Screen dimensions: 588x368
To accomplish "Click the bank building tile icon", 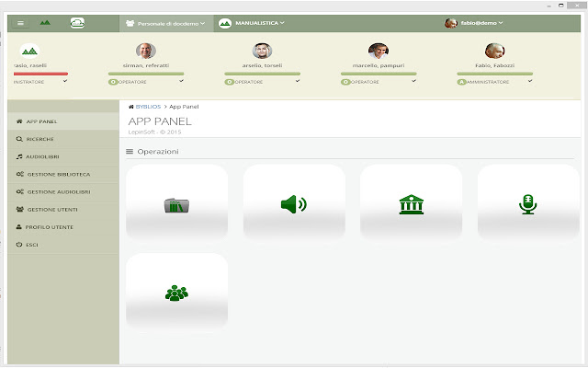I will [412, 204].
